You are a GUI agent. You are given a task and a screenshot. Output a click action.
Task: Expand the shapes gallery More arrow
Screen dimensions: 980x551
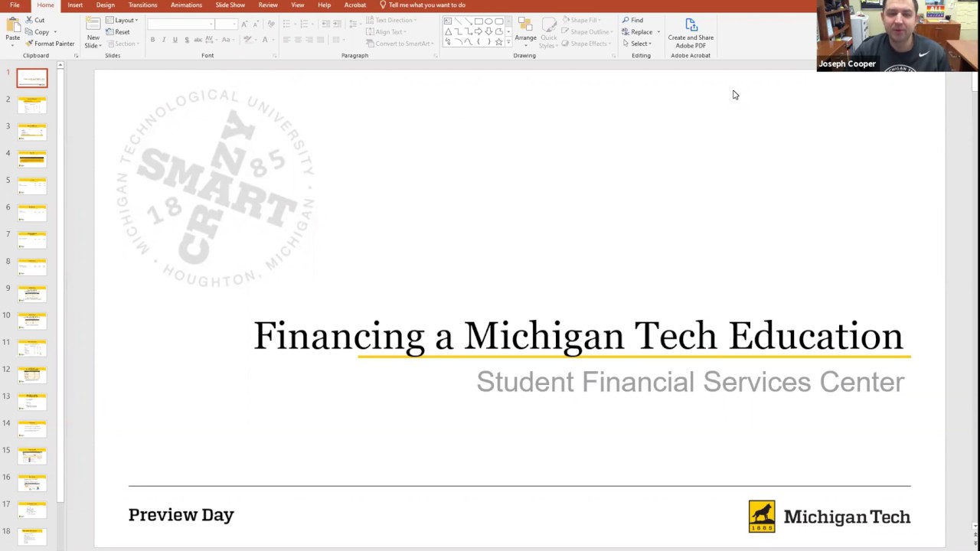point(508,41)
